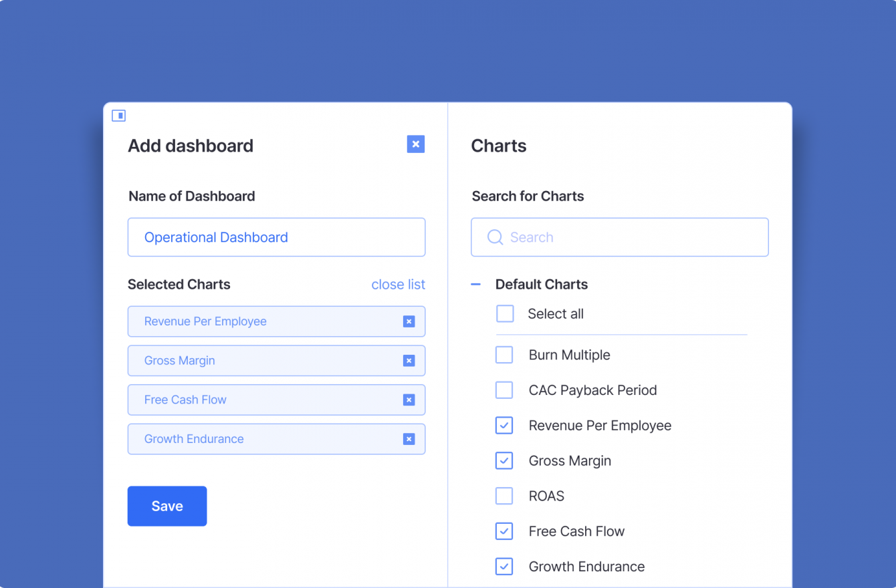Remove Gross Margin using its x icon

pos(409,360)
